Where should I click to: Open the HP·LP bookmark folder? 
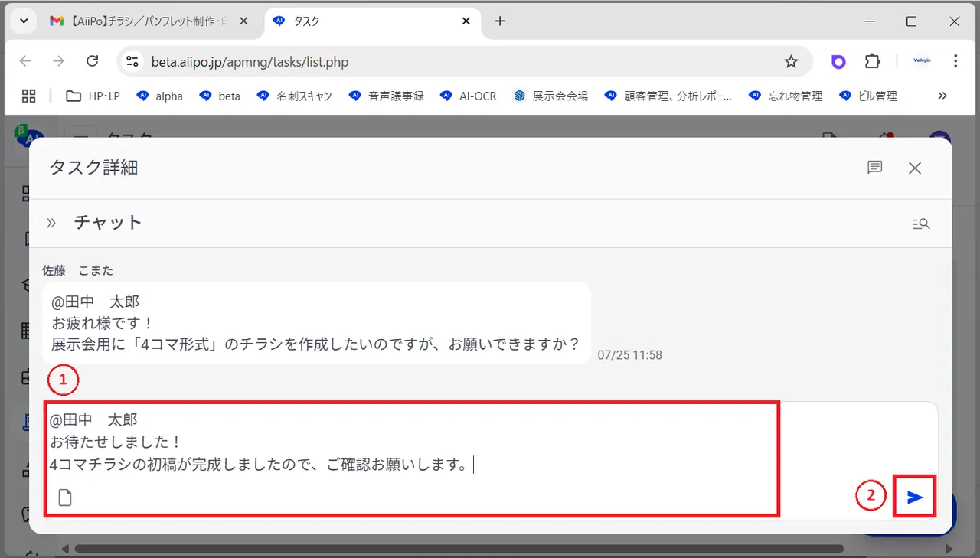tap(93, 96)
